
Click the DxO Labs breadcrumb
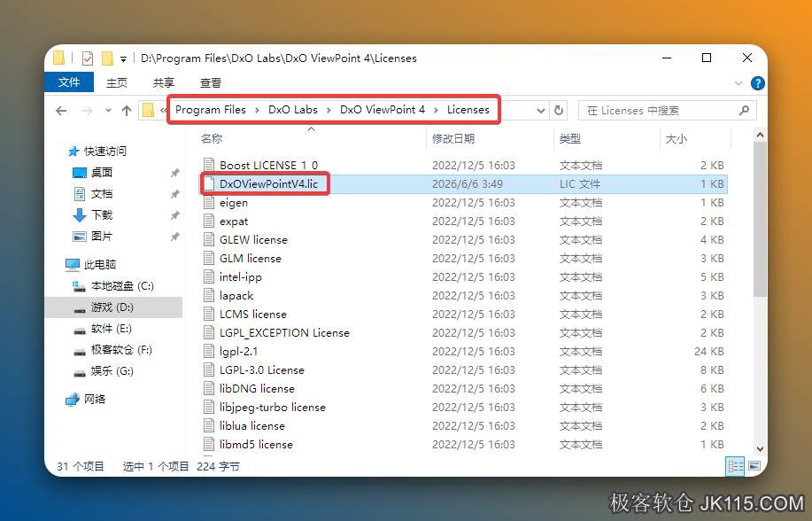coord(292,110)
